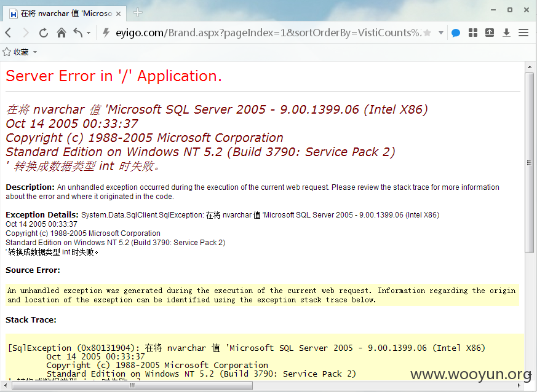The height and width of the screenshot is (392, 537).
Task: Click the 'Description:' label
Action: 30,187
